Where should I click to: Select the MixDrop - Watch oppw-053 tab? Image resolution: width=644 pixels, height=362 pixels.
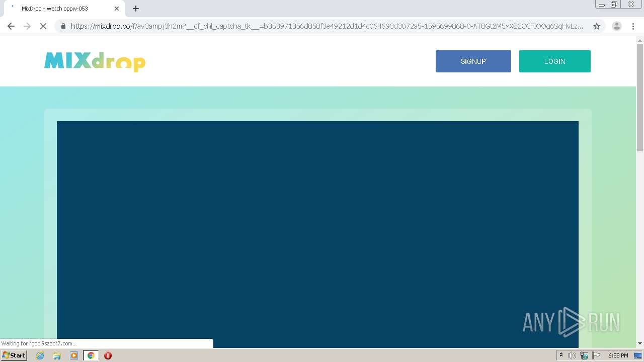click(64, 9)
